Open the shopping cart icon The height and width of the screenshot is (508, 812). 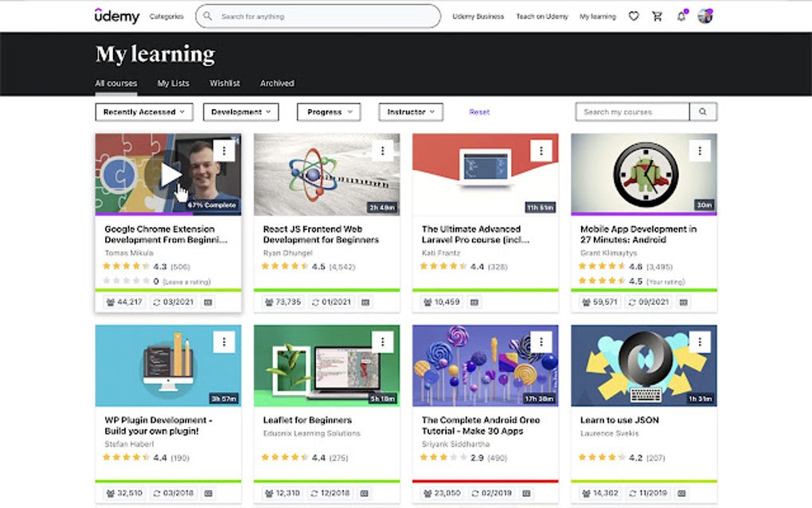tap(657, 16)
